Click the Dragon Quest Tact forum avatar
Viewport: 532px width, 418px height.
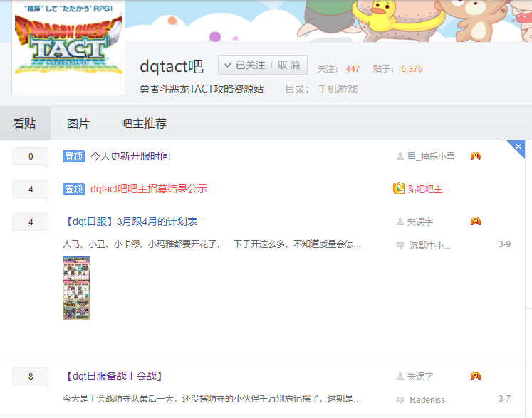point(68,47)
